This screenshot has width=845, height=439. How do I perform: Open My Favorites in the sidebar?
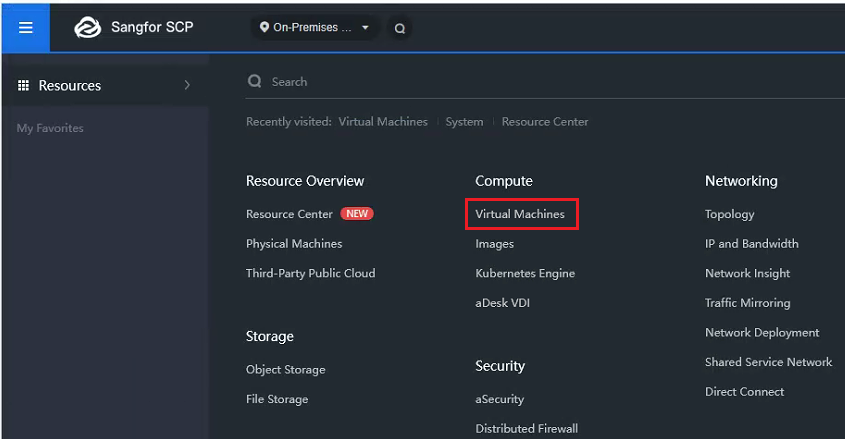50,128
